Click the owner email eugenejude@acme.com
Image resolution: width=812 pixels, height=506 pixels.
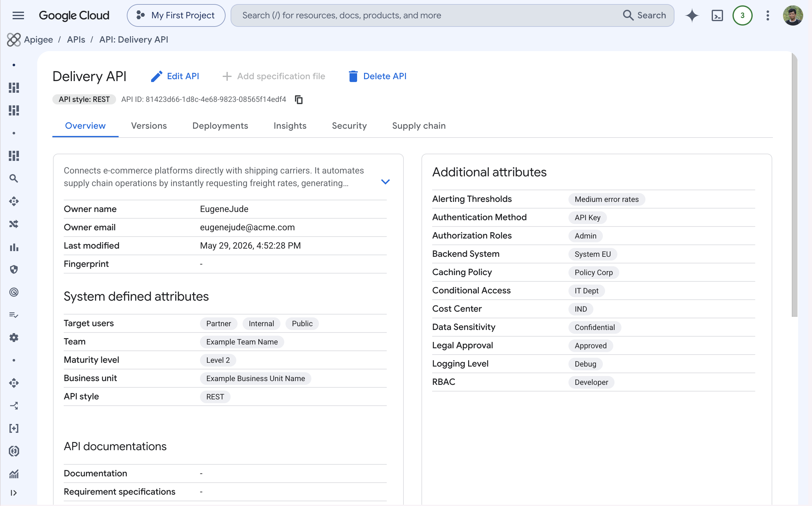[247, 227]
